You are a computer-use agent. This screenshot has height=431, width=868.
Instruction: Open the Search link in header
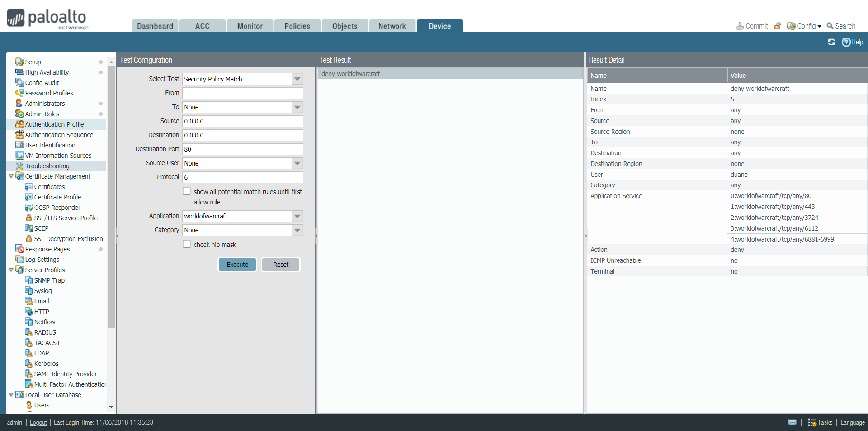tap(841, 26)
